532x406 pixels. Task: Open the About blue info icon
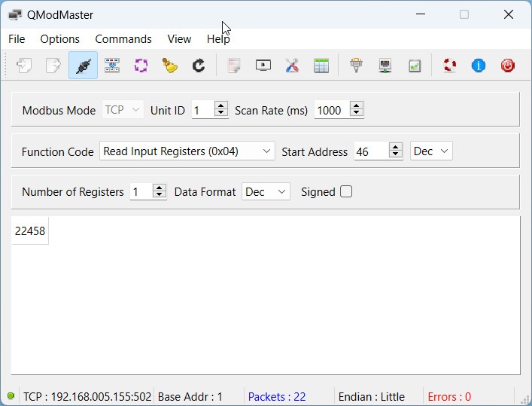point(479,66)
